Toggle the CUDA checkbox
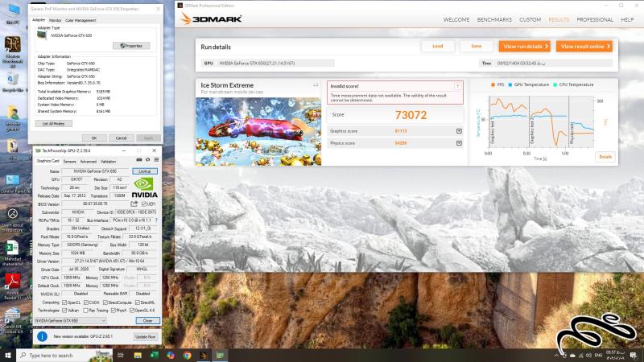Image resolution: width=644 pixels, height=362 pixels. click(x=86, y=302)
